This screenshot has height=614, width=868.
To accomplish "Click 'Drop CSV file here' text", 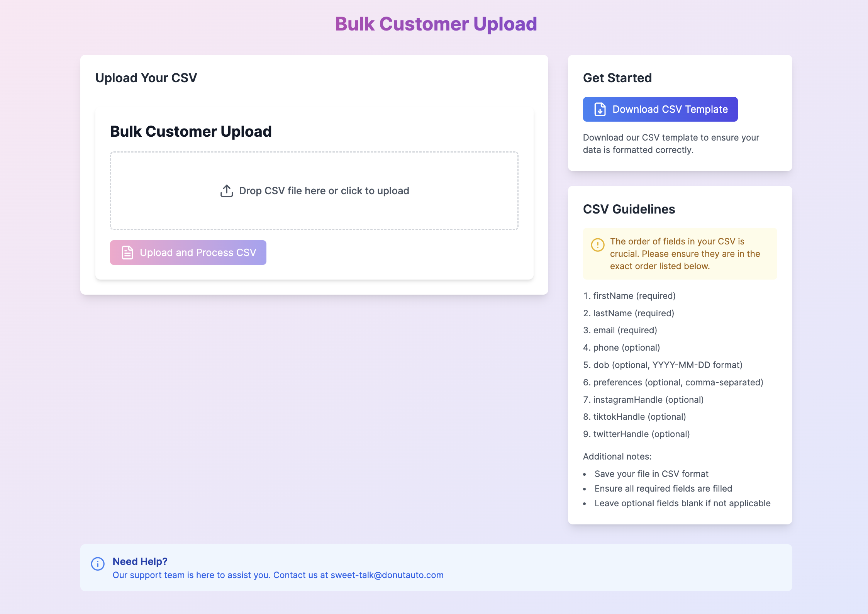I will 324,191.
